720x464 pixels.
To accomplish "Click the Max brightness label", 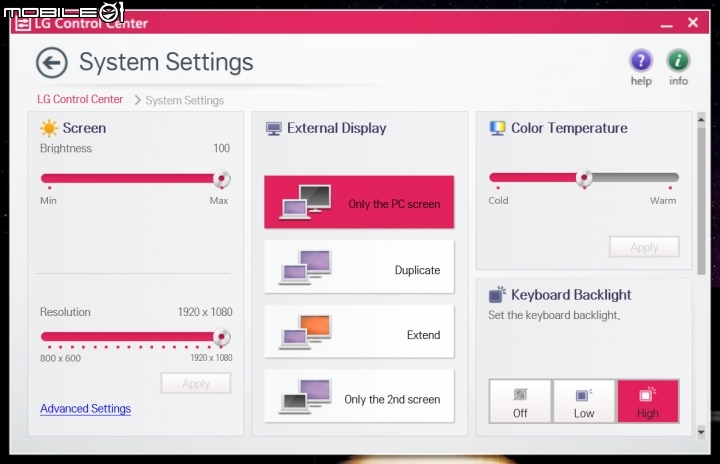I will point(219,200).
